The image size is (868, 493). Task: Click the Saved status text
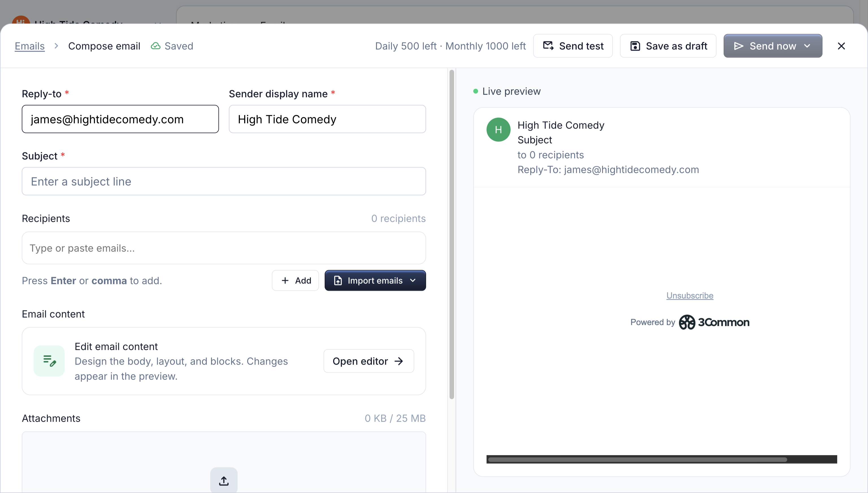(179, 46)
